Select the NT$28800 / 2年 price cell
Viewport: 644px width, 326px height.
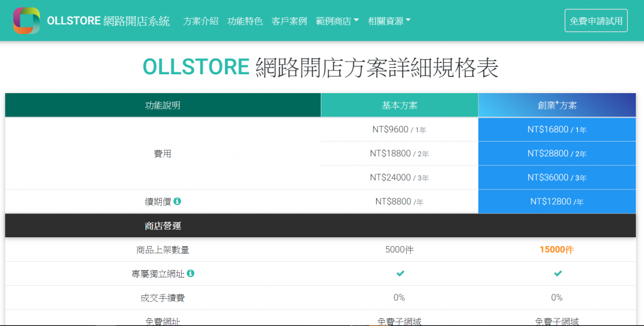tap(557, 154)
